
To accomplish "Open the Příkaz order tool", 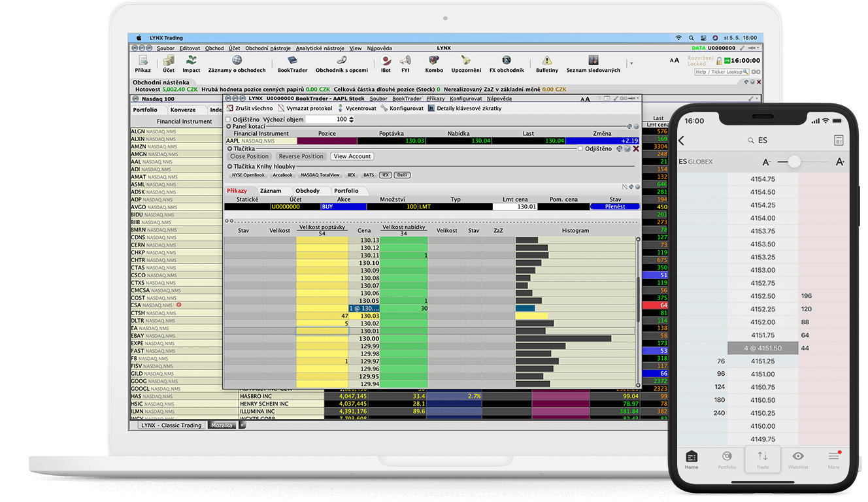I will click(x=142, y=63).
